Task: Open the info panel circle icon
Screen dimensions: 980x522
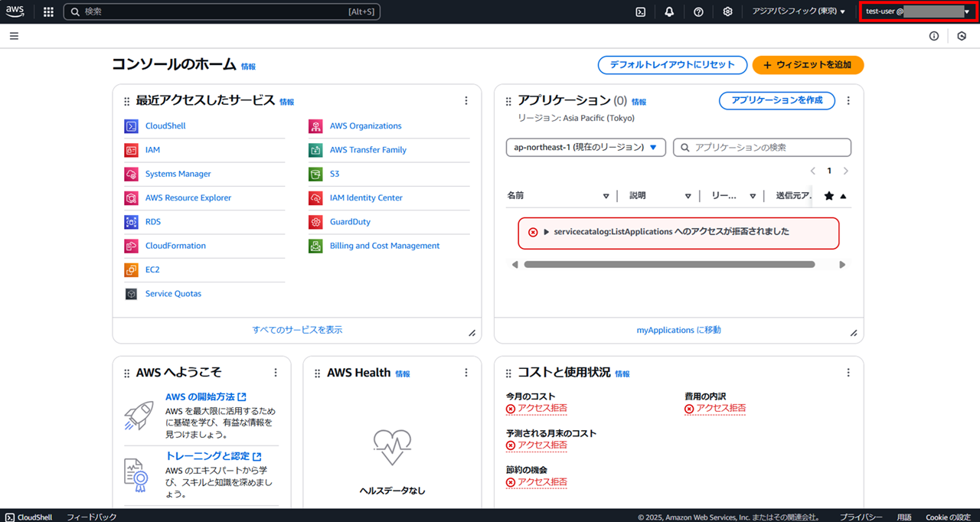Action: 934,36
